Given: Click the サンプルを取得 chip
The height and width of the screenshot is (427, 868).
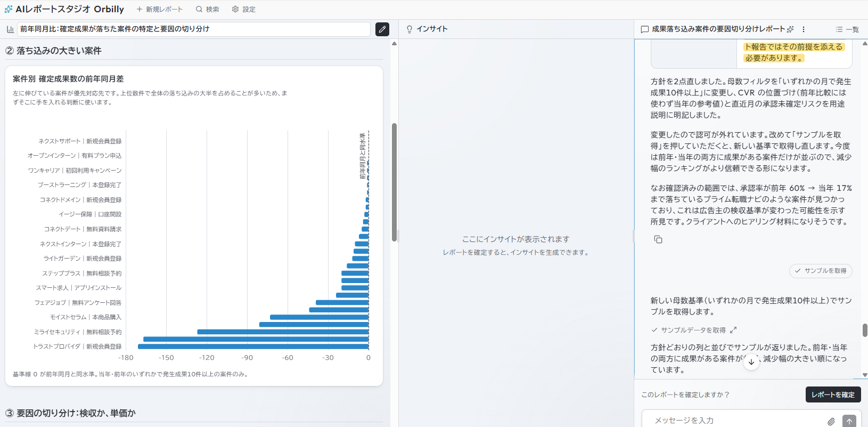Looking at the screenshot, I should (821, 271).
